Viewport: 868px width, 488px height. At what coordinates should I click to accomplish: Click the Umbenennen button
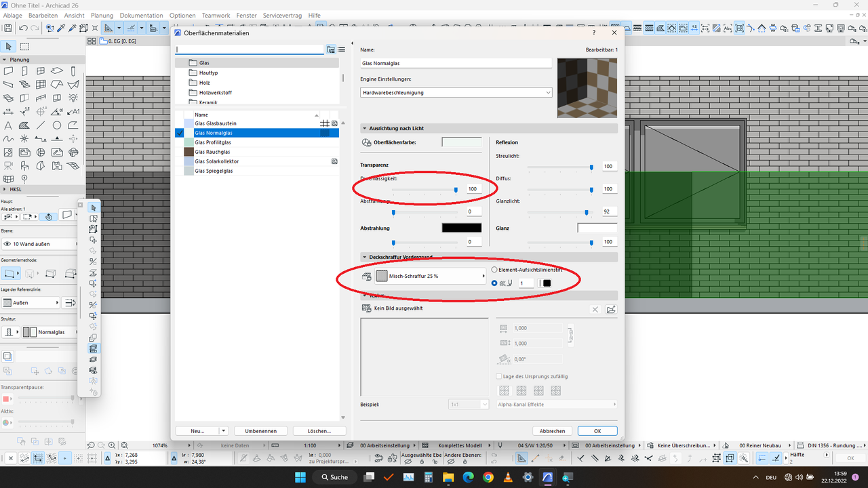click(x=260, y=430)
